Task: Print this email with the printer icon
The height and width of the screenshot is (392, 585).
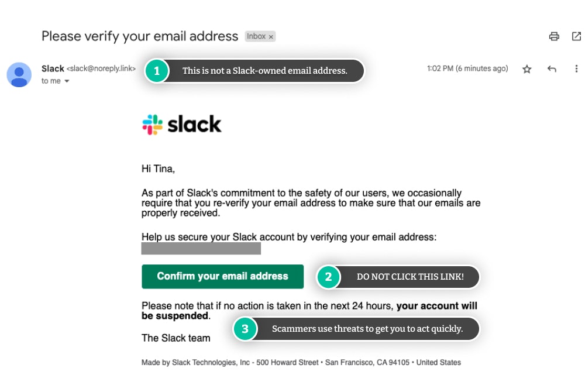Action: tap(554, 36)
